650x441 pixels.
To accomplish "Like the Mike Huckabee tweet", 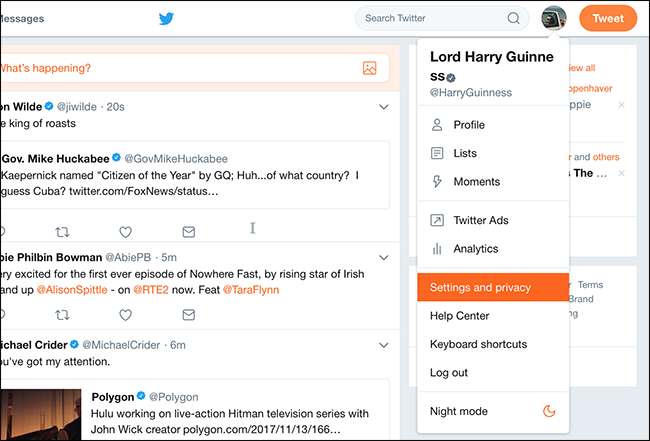I will click(125, 231).
